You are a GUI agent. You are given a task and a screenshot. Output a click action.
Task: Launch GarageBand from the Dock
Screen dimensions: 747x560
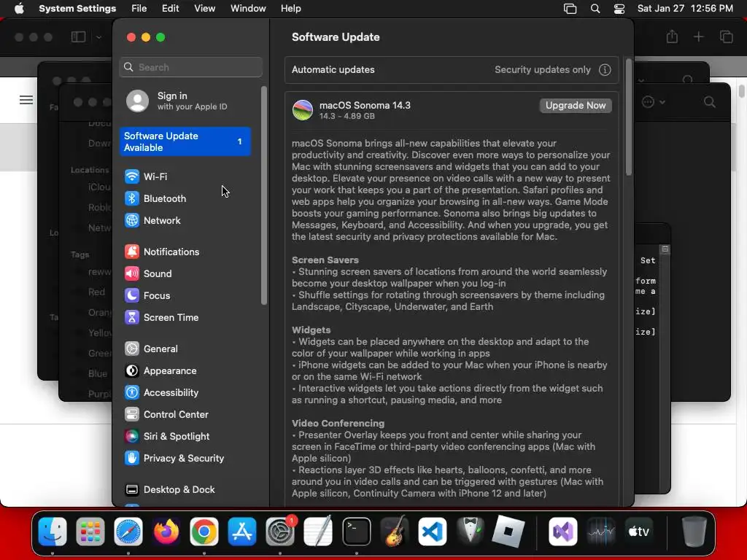(x=395, y=532)
